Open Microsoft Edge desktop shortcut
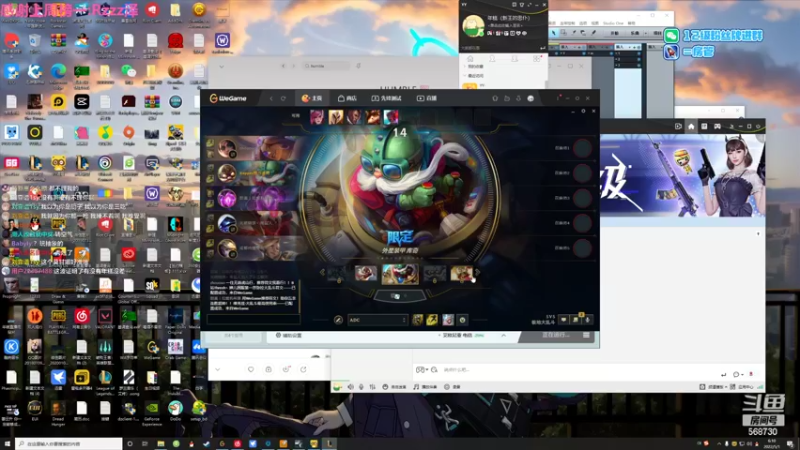 point(58,73)
